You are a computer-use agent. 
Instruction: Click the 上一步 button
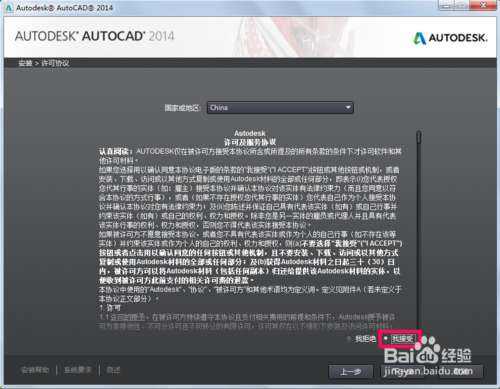click(351, 372)
